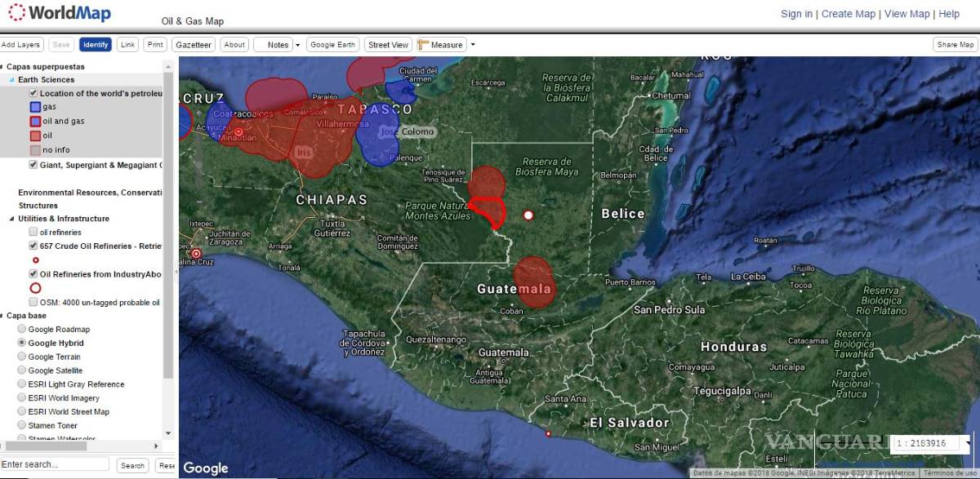Click the no info legend swatch
Image resolution: width=980 pixels, height=479 pixels.
[34, 150]
